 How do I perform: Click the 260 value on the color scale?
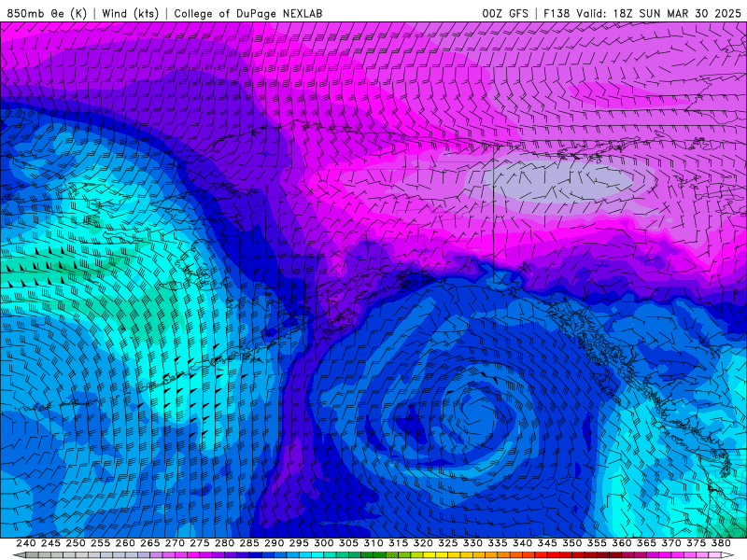(x=125, y=543)
